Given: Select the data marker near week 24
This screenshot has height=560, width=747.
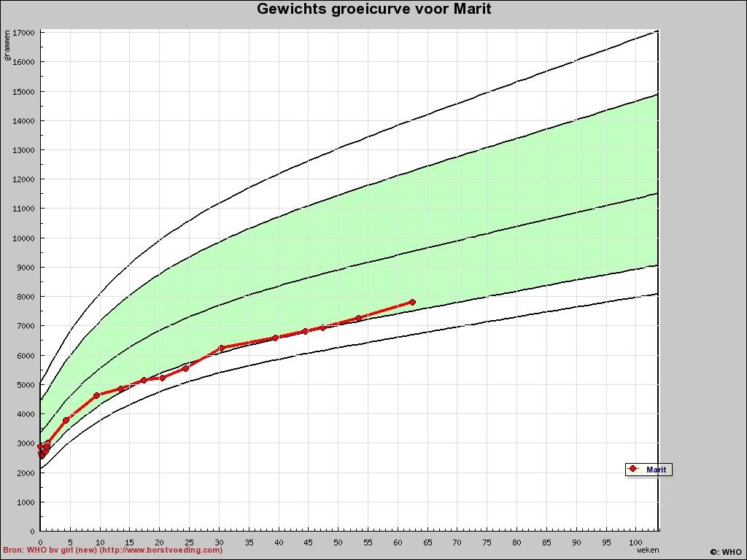Looking at the screenshot, I should coord(186,368).
